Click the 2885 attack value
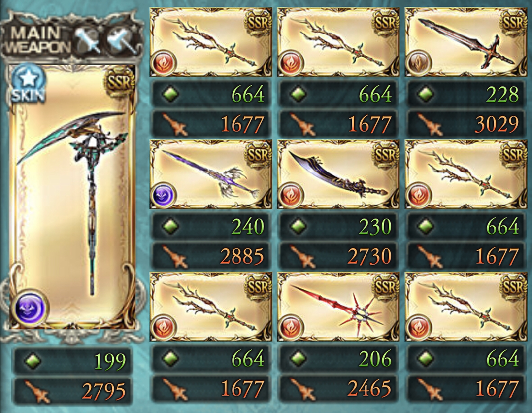The height and width of the screenshot is (413, 532). (242, 256)
